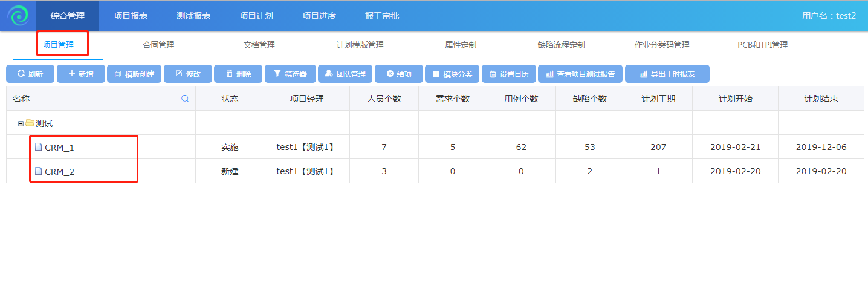Click the app logo icon
Screen dimensions: 868x297
pos(18,16)
